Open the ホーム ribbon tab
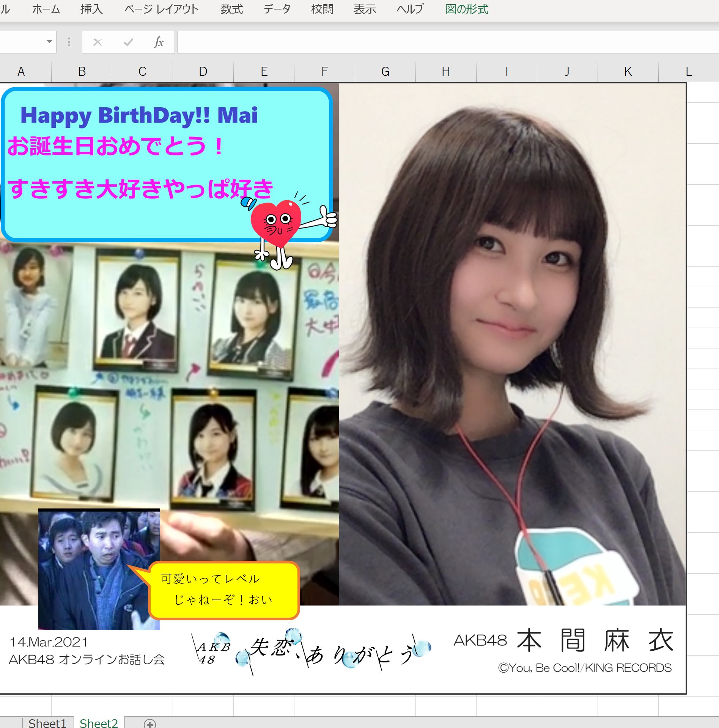719x728 pixels. [x=46, y=9]
